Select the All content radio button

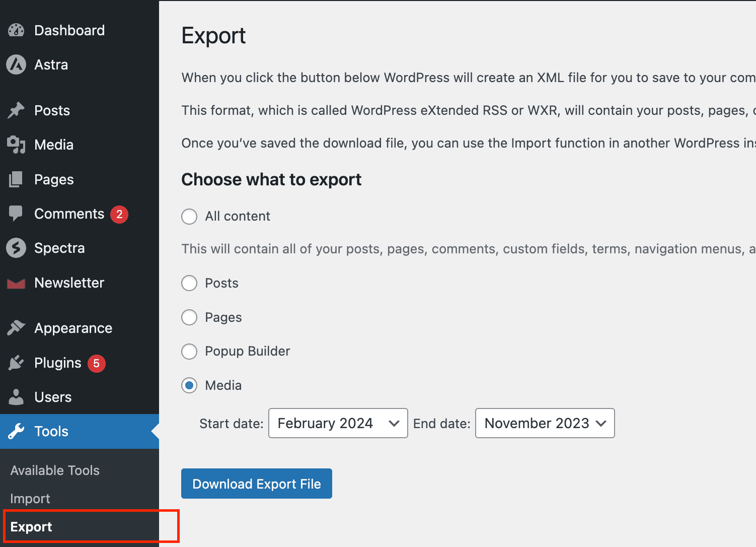pos(189,217)
